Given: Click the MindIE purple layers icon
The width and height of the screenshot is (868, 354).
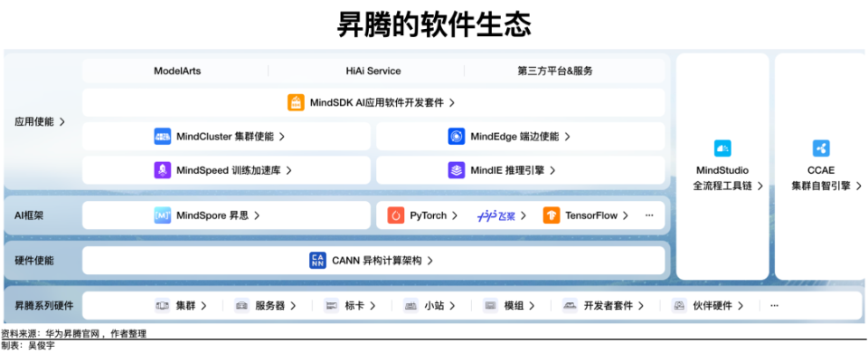Looking at the screenshot, I should pyautogui.click(x=456, y=170).
